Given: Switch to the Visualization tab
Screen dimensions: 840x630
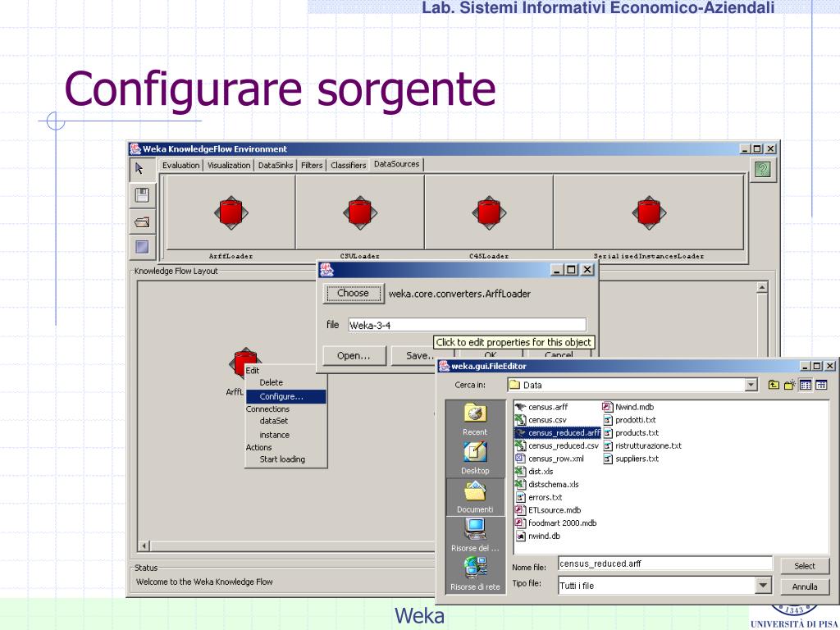Looking at the screenshot, I should pyautogui.click(x=229, y=166).
